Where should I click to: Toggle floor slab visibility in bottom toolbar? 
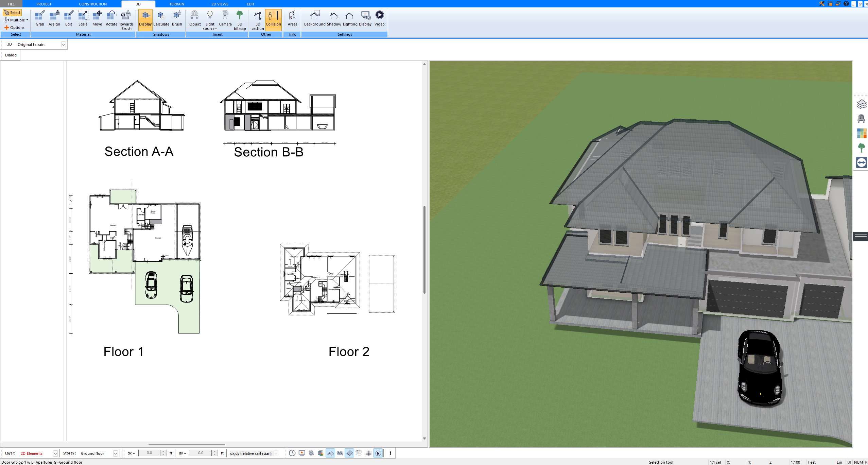pyautogui.click(x=349, y=453)
